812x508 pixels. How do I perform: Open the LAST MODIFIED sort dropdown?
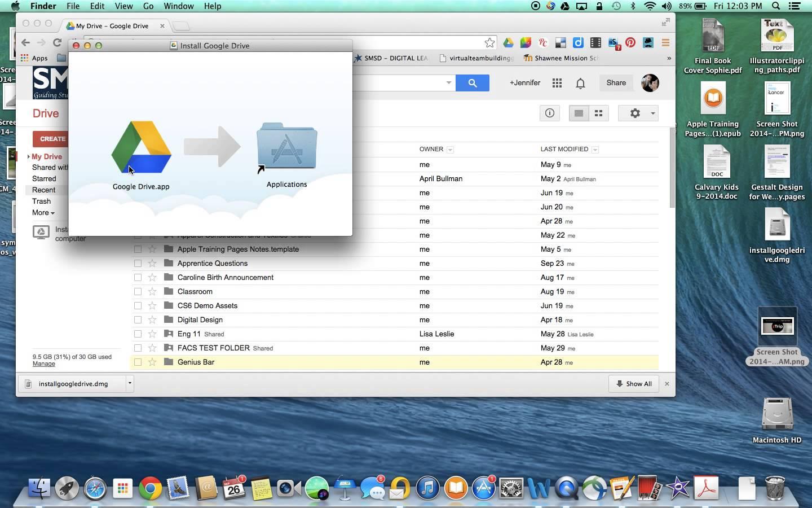[595, 150]
